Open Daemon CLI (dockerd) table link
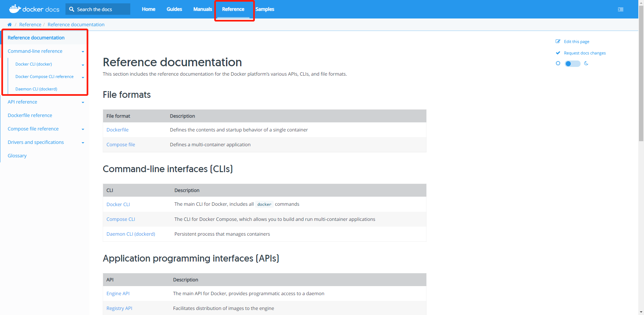Image resolution: width=644 pixels, height=315 pixels. click(x=131, y=234)
